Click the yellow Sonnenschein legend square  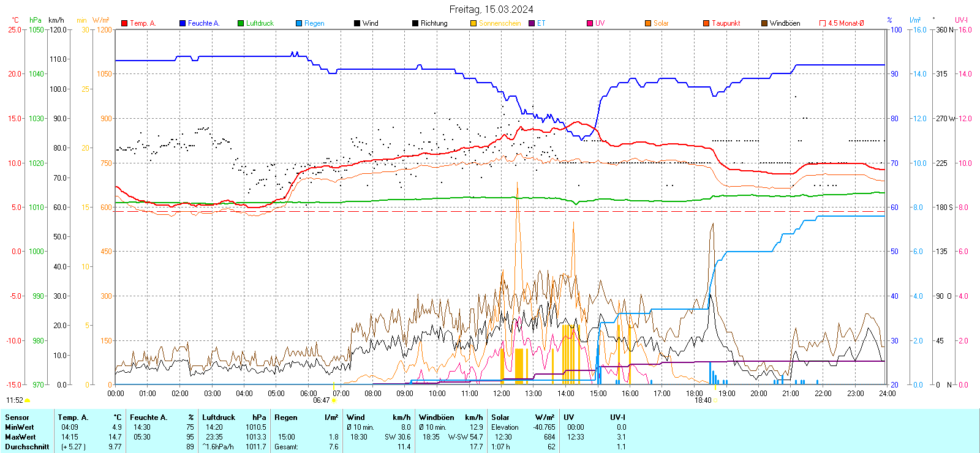click(473, 23)
